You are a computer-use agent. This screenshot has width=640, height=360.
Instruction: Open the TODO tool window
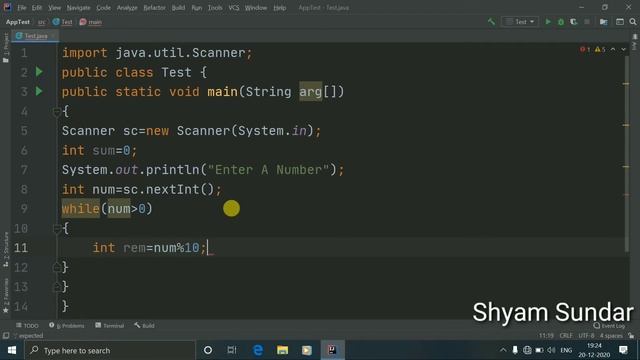tap(27, 326)
